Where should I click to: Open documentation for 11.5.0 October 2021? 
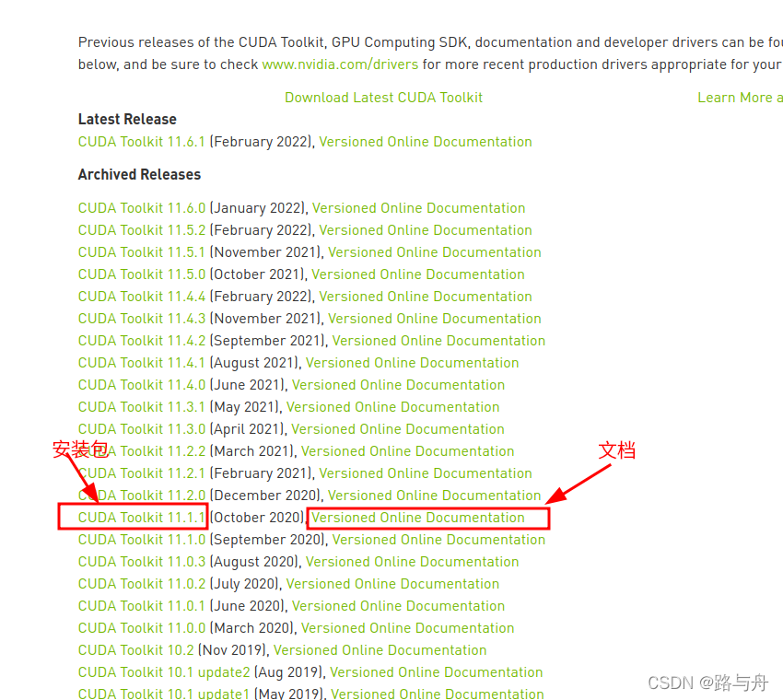point(418,274)
